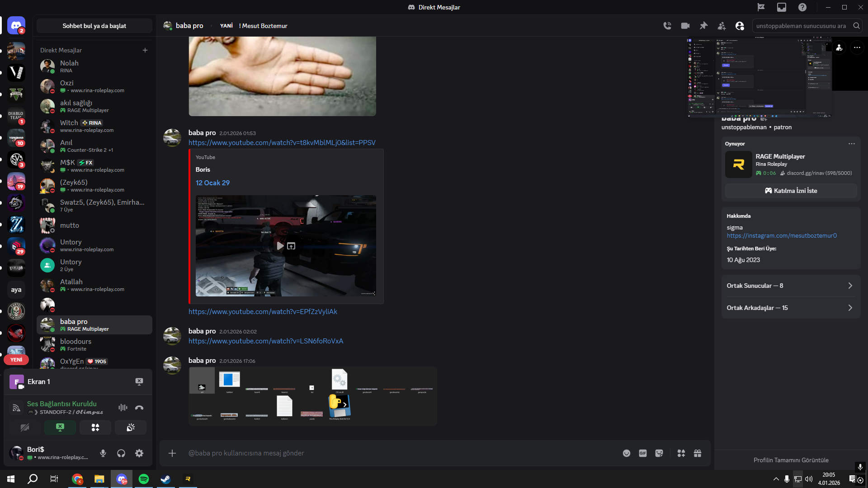868x488 pixels.
Task: Open Windows Start menu
Action: pos(11,479)
